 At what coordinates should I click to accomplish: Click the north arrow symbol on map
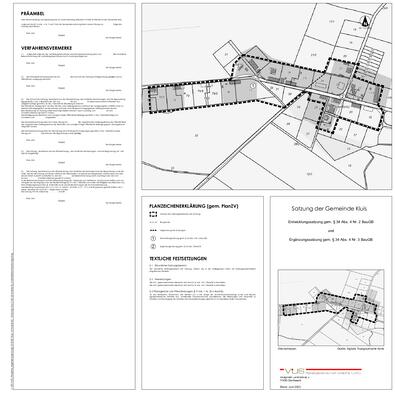click(365, 21)
